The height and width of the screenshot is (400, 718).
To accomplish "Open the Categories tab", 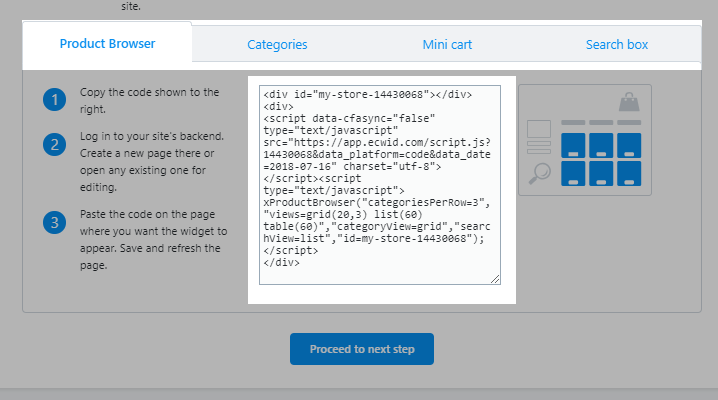I will pos(277,44).
